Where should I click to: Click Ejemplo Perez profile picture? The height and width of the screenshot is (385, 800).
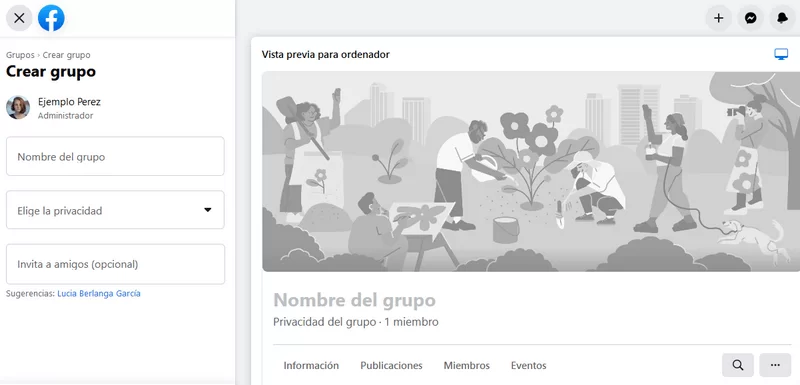tap(18, 108)
